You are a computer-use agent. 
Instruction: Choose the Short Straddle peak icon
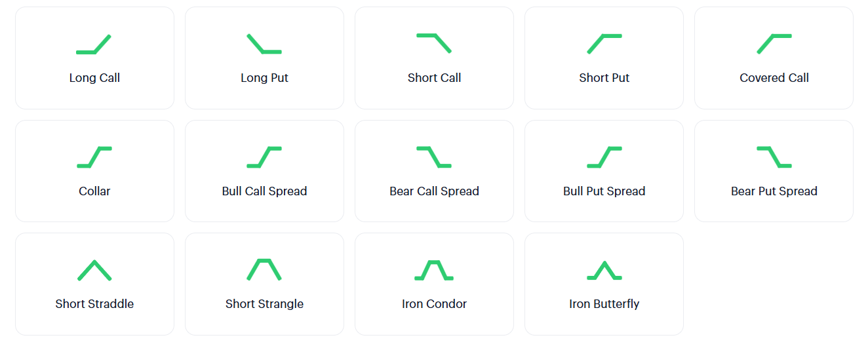pos(94,271)
